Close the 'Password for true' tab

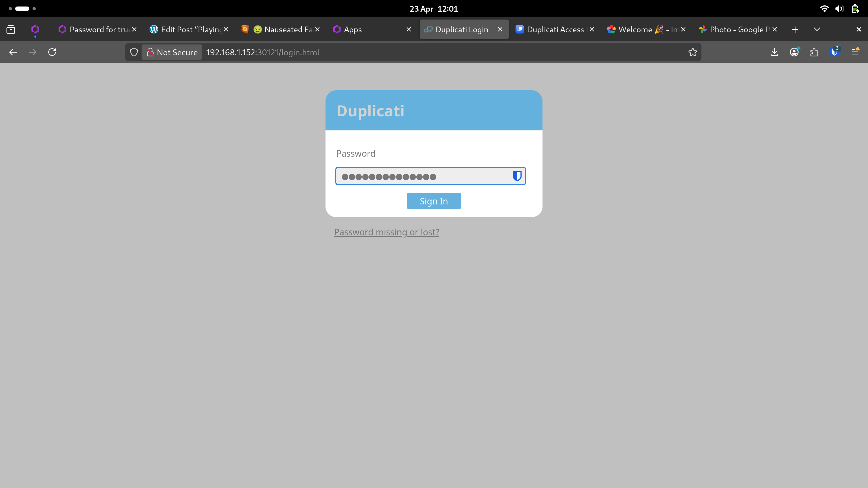[x=134, y=30]
